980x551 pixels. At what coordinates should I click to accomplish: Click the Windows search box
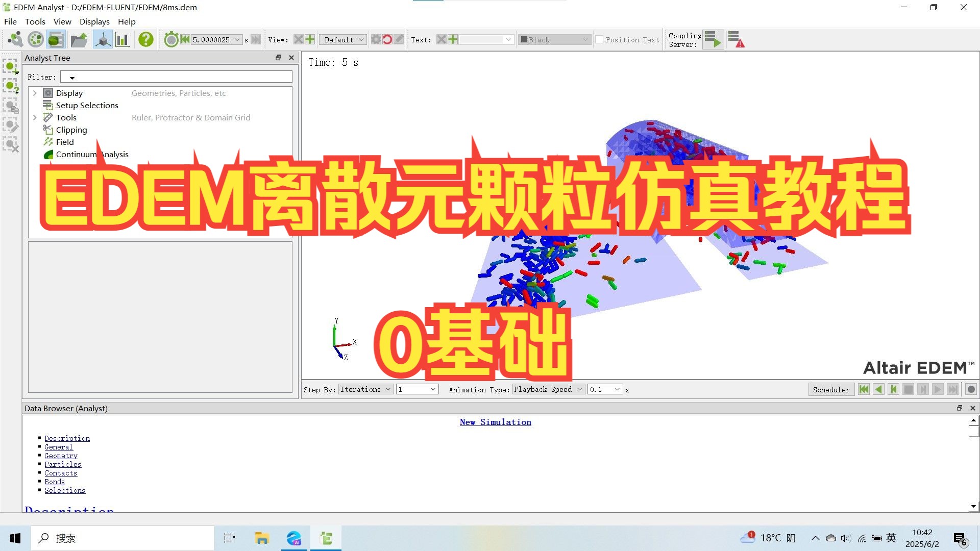point(122,538)
